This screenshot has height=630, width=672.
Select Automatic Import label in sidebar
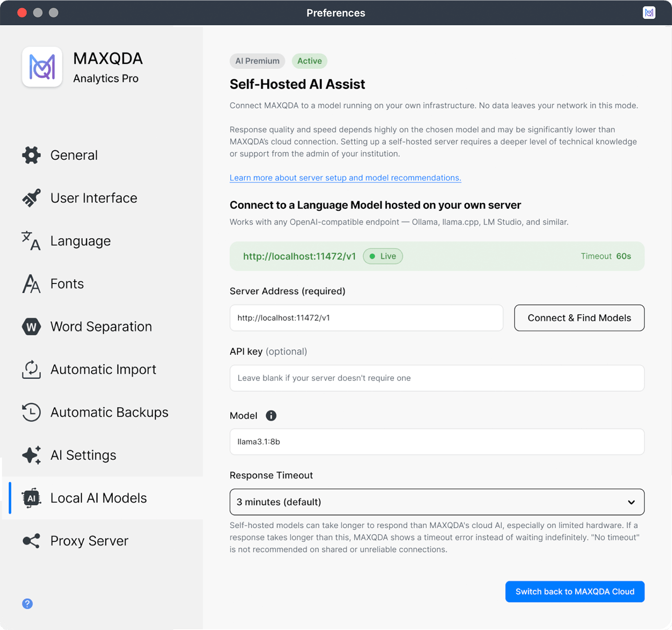tap(103, 369)
